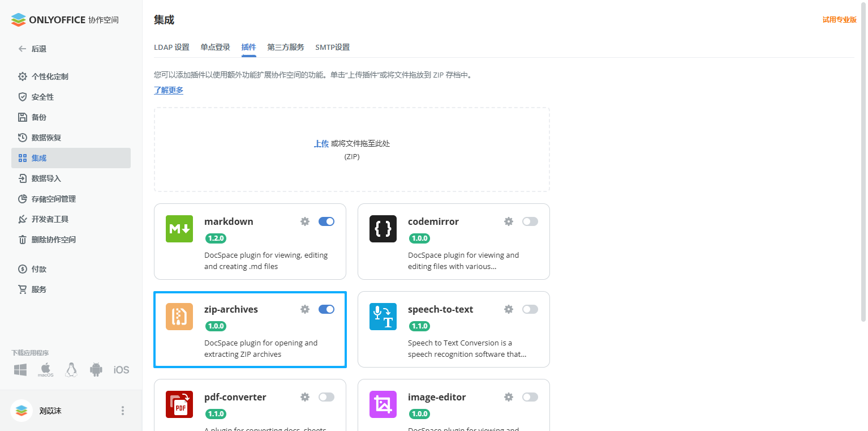Click the speech-to-text plugin icon

[x=383, y=317]
